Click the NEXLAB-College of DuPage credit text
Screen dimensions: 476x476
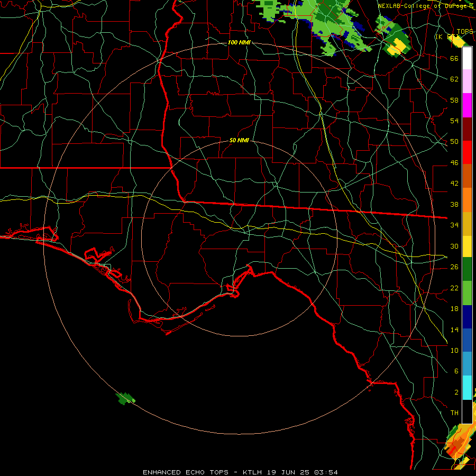pyautogui.click(x=425, y=6)
